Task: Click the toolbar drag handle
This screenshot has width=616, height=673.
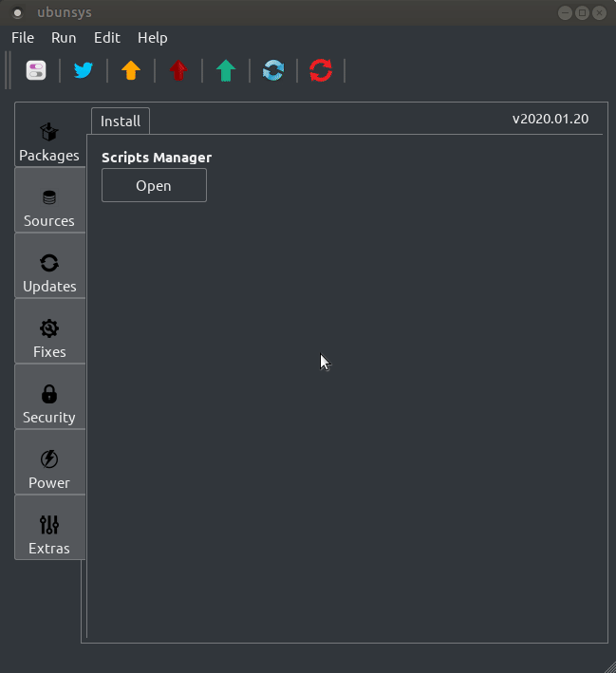Action: tap(8, 70)
